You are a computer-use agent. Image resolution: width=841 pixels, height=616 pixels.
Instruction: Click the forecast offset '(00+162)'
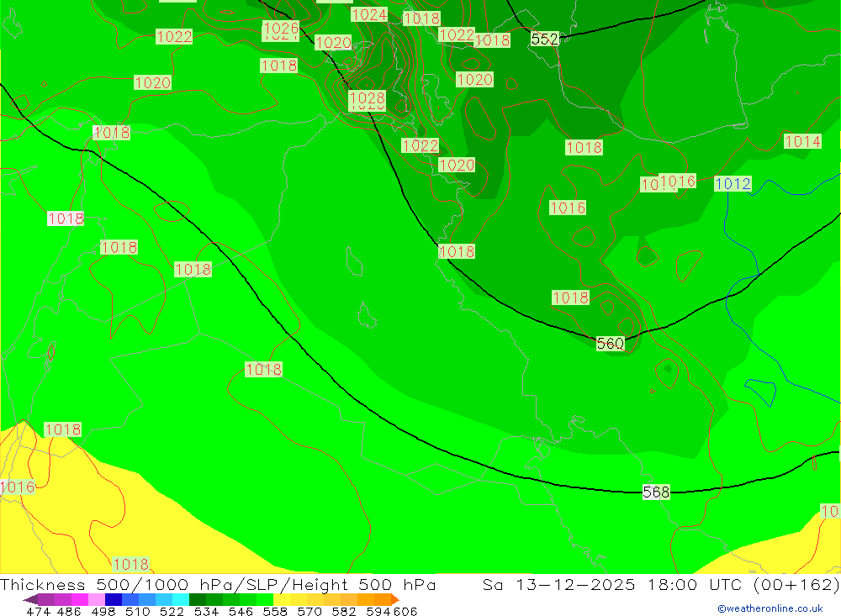coord(796,584)
